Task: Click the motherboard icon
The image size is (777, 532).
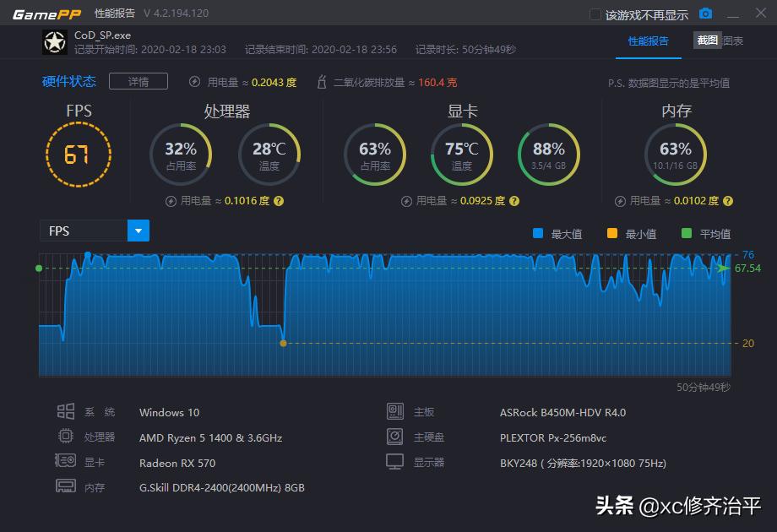Action: pyautogui.click(x=395, y=411)
